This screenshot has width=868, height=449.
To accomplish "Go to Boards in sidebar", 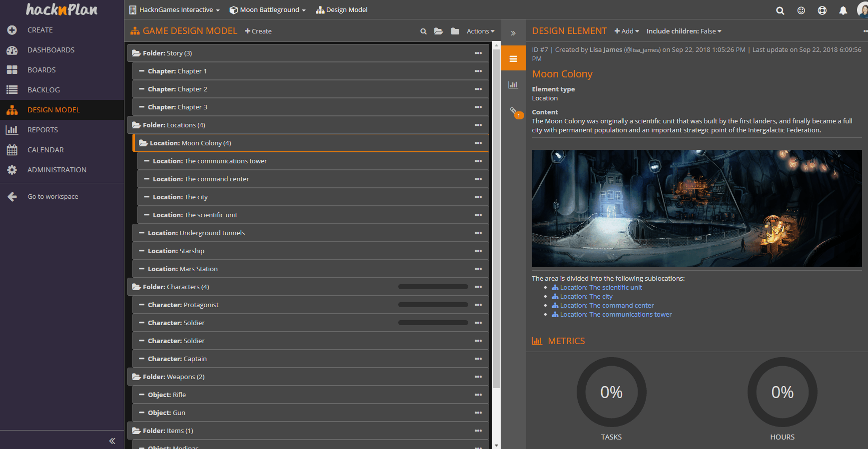I will 41,70.
